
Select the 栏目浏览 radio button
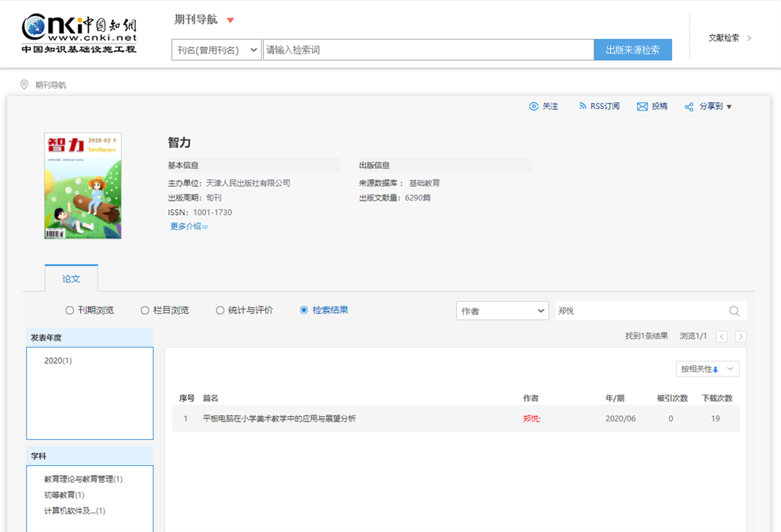tap(145, 310)
